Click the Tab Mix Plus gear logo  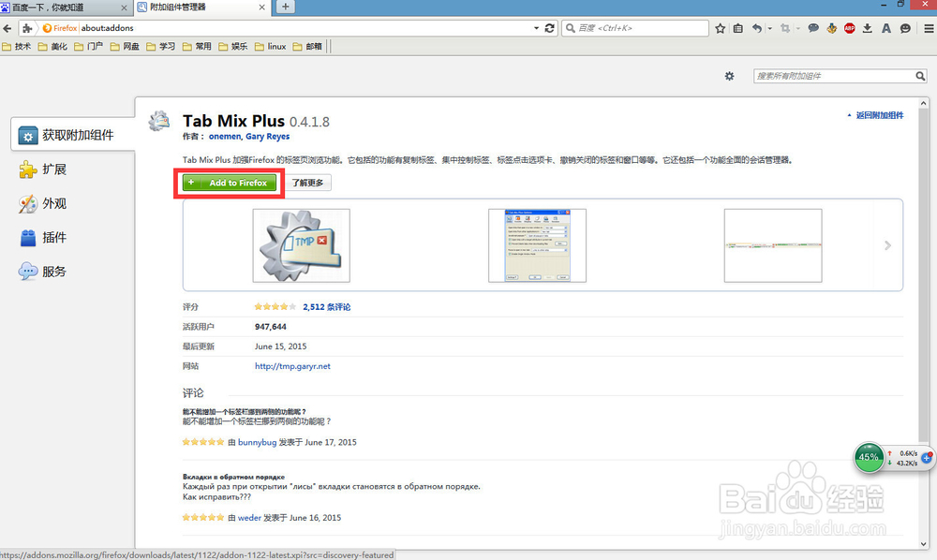[x=159, y=121]
